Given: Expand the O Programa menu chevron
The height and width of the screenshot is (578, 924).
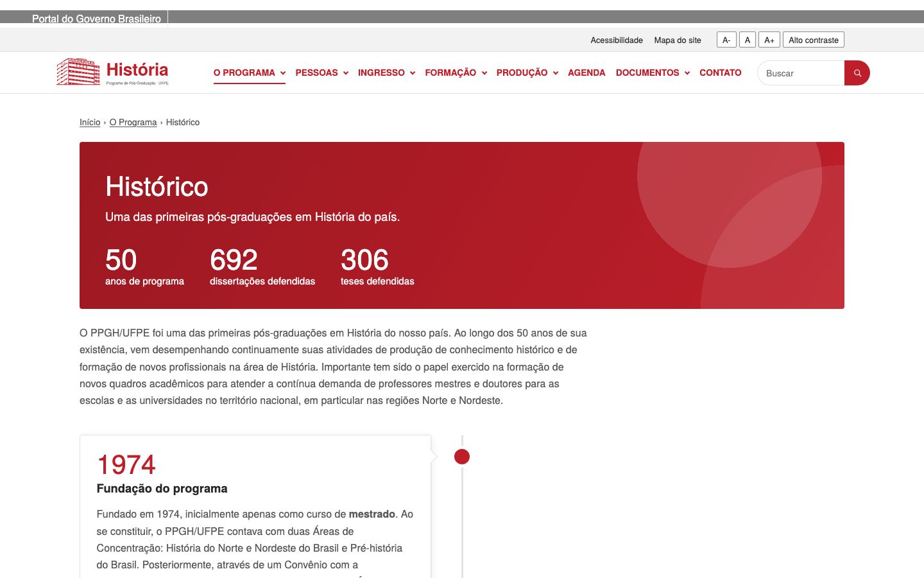Looking at the screenshot, I should (x=283, y=73).
